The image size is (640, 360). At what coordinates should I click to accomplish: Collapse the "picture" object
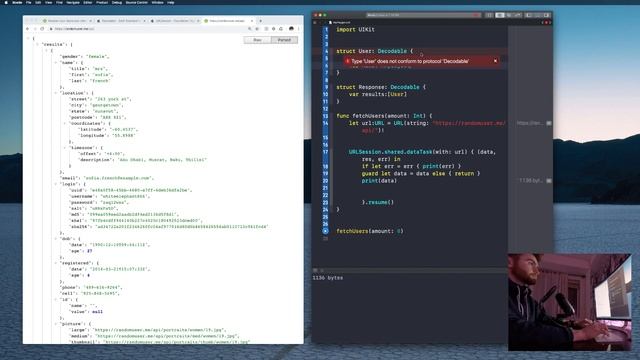tap(56, 324)
